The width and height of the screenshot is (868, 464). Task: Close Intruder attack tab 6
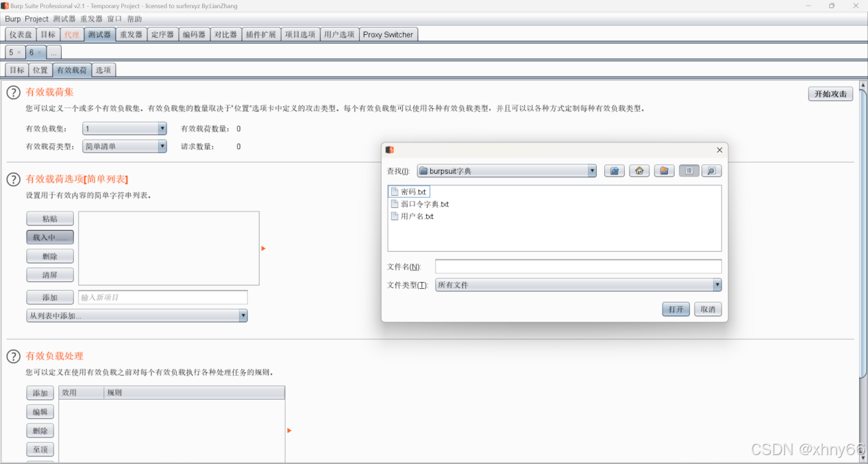[39, 53]
